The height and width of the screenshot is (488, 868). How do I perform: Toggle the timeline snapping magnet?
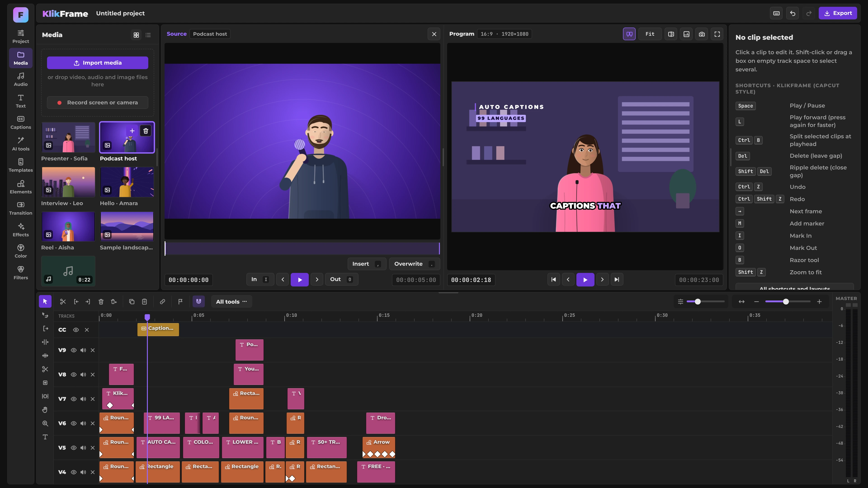coord(198,301)
